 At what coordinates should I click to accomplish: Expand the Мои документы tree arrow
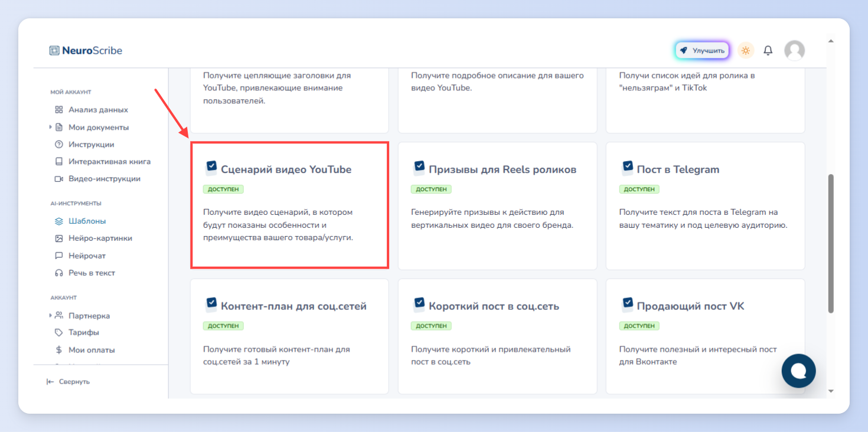[51, 127]
